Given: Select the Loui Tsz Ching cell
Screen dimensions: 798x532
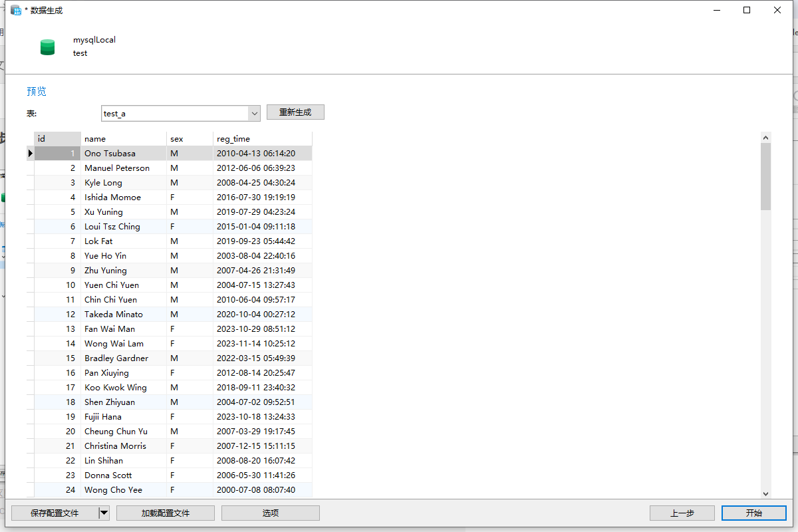Looking at the screenshot, I should click(124, 226).
